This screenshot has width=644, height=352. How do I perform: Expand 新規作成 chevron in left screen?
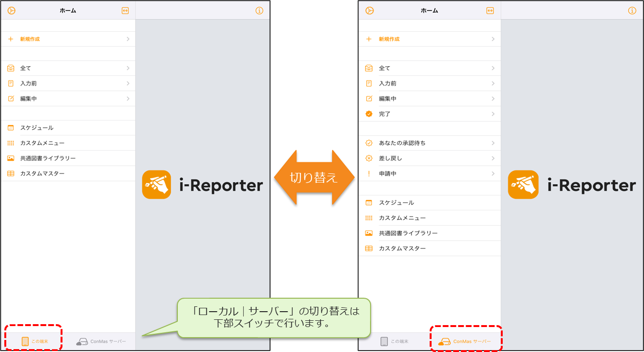128,39
